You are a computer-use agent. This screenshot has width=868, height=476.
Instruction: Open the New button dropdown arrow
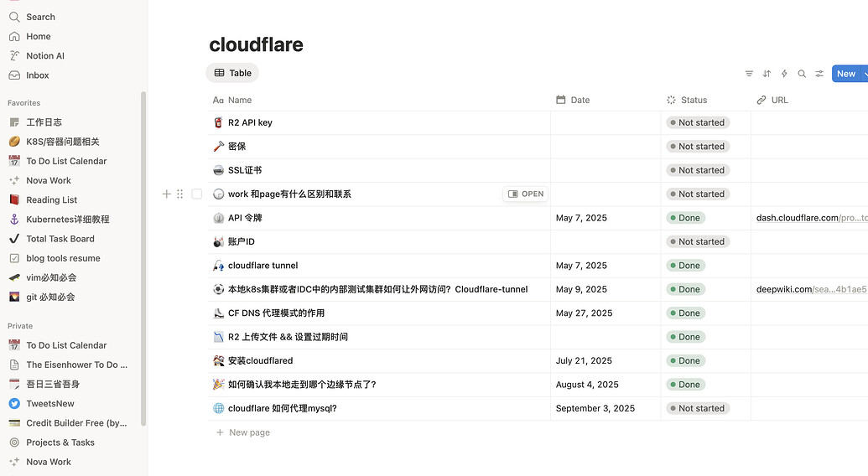[865, 74]
